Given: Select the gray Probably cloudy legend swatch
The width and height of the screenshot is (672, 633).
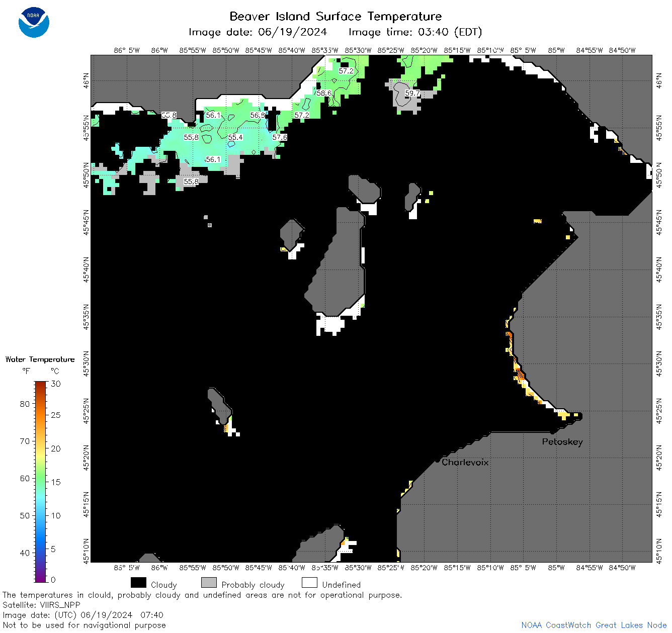Looking at the screenshot, I should tap(209, 583).
